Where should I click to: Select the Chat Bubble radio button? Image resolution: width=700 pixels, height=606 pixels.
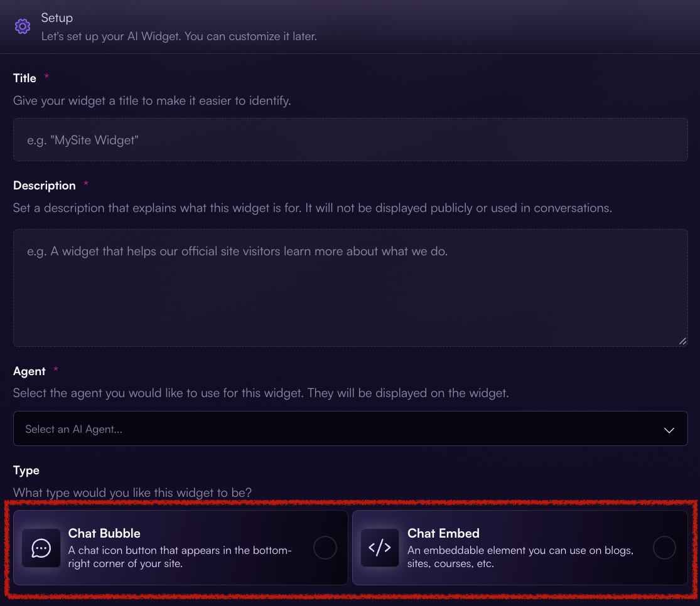pos(325,548)
